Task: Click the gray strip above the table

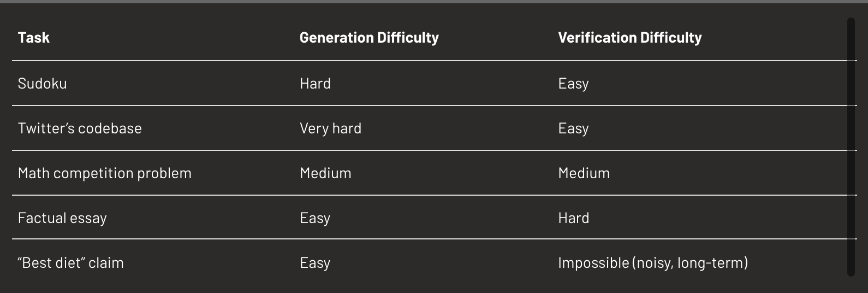Action: pyautogui.click(x=434, y=2)
